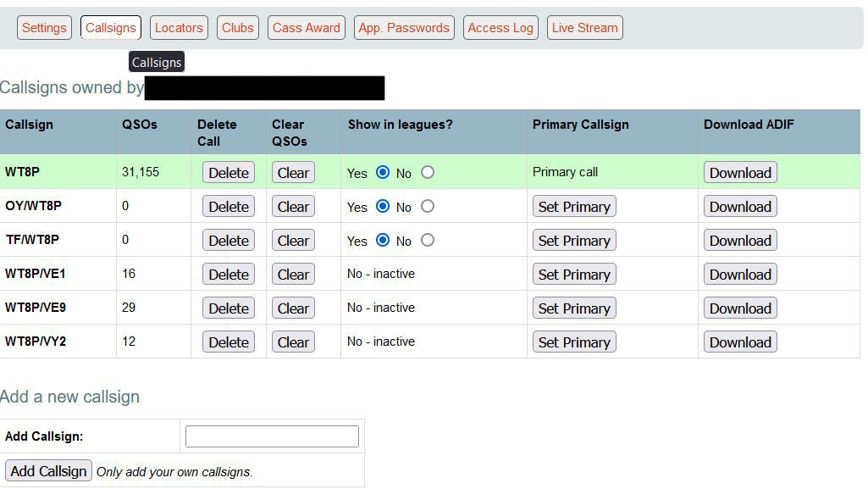View the Access Log tab

[x=500, y=28]
